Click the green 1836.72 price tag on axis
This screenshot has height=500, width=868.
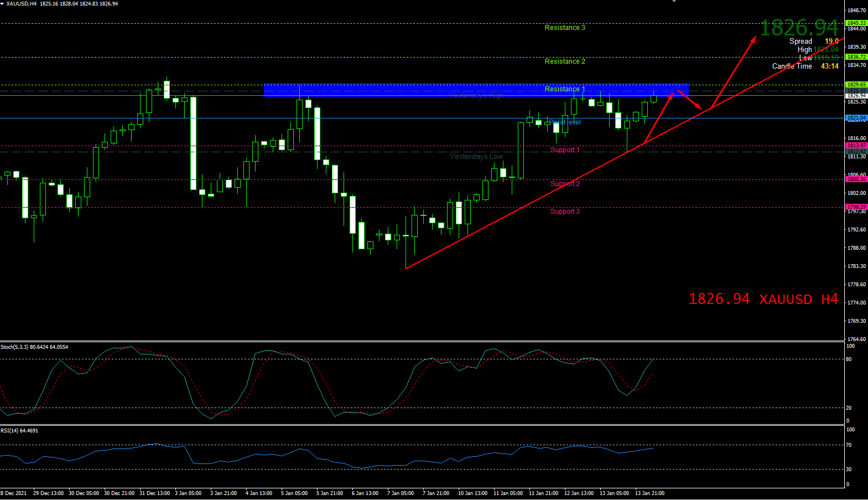(x=856, y=57)
